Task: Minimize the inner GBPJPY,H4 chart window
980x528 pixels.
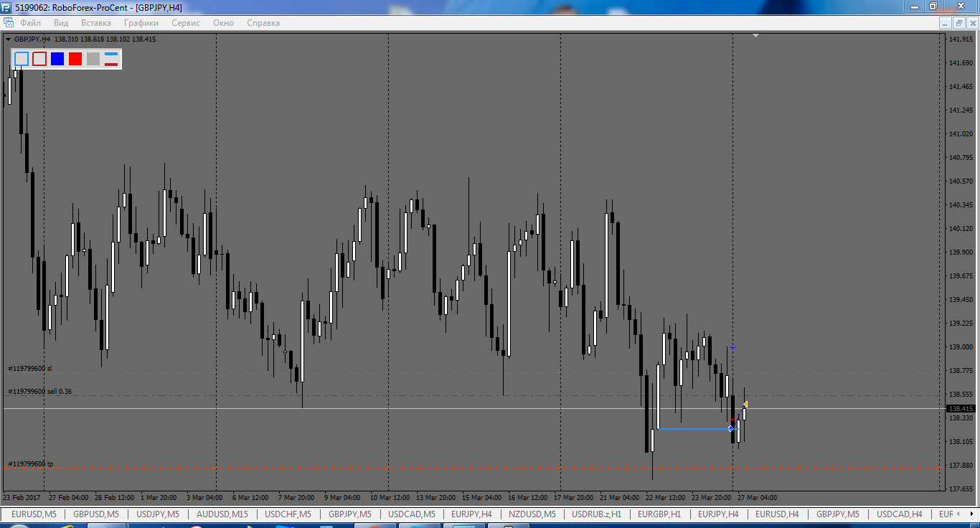Action: tap(945, 23)
